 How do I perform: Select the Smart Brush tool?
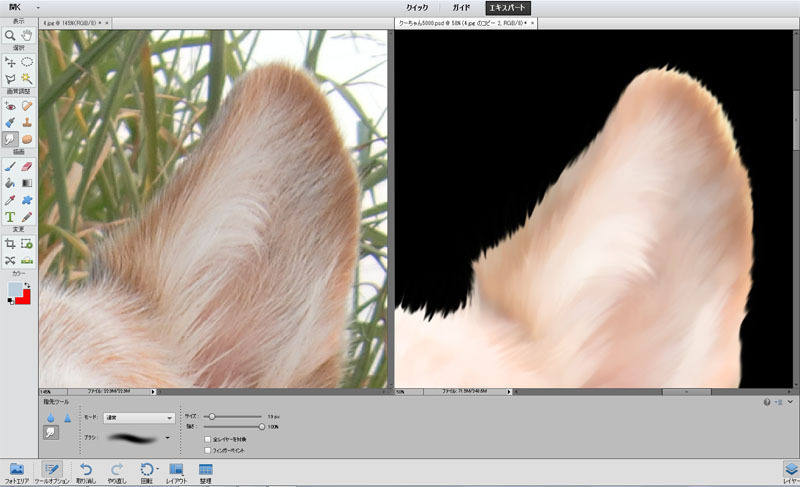tap(10, 122)
